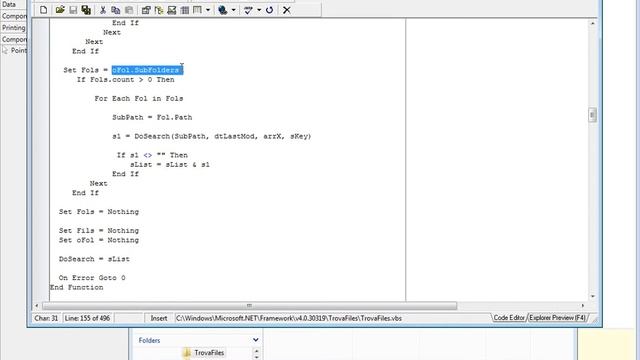640x360 pixels.
Task: Click the vertical scrollbar up arrow
Action: point(593,24)
